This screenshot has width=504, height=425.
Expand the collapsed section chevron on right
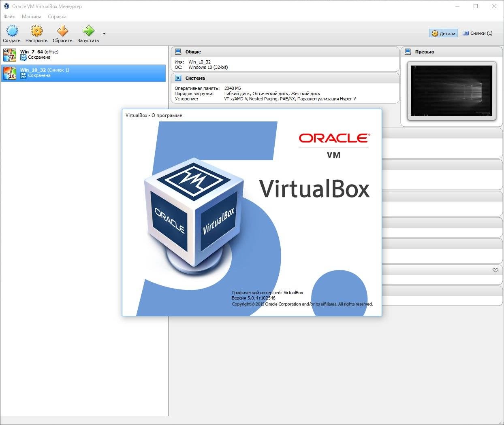[495, 270]
